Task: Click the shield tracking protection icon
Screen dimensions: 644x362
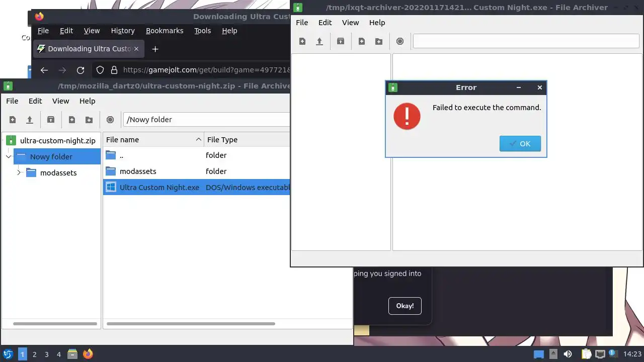Action: 100,70
